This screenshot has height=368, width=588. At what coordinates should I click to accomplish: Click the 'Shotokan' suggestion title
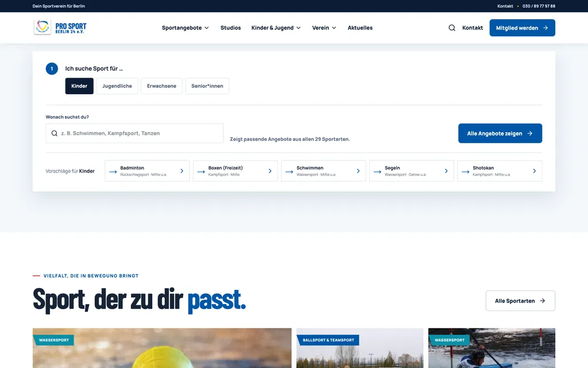click(x=483, y=168)
